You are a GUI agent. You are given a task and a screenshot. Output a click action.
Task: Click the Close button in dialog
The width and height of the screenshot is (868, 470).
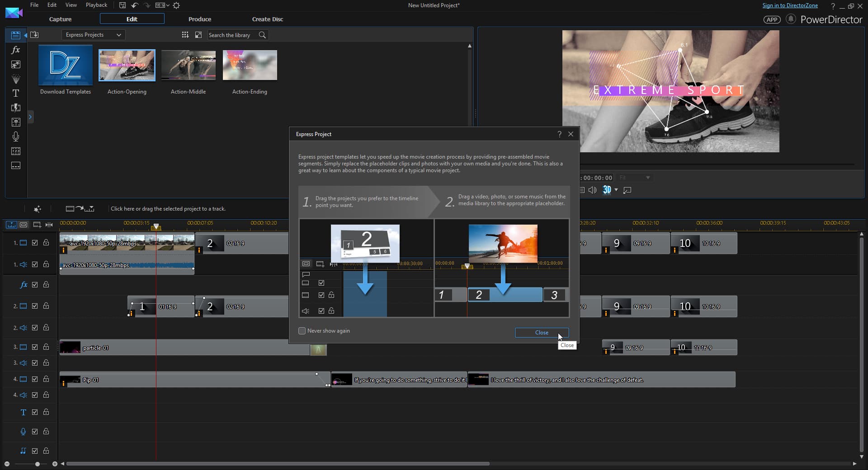click(x=542, y=333)
